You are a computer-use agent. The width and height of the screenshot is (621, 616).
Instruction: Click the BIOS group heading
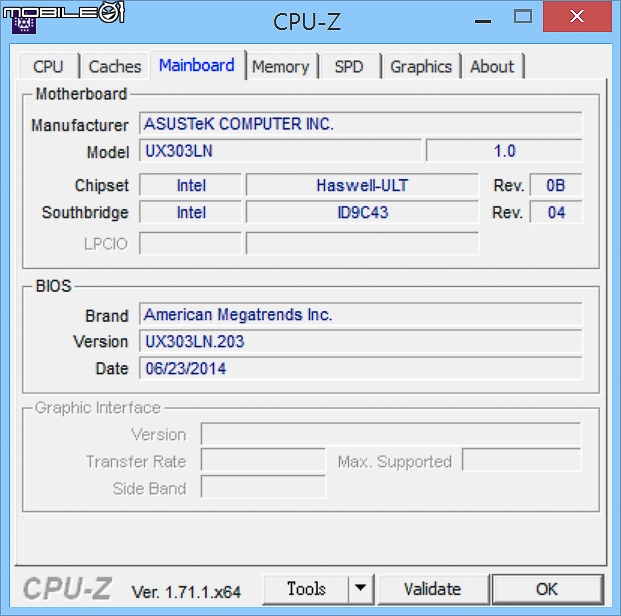click(x=53, y=286)
